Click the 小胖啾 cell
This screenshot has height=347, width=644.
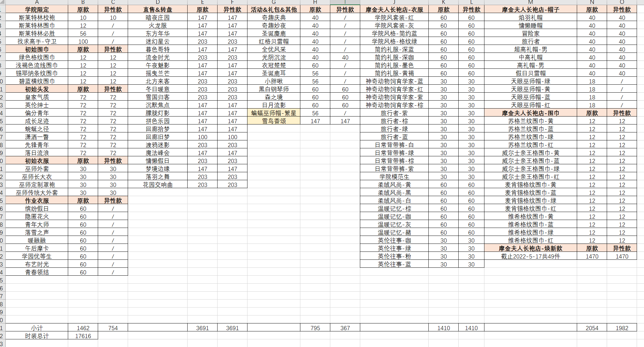[274, 81]
